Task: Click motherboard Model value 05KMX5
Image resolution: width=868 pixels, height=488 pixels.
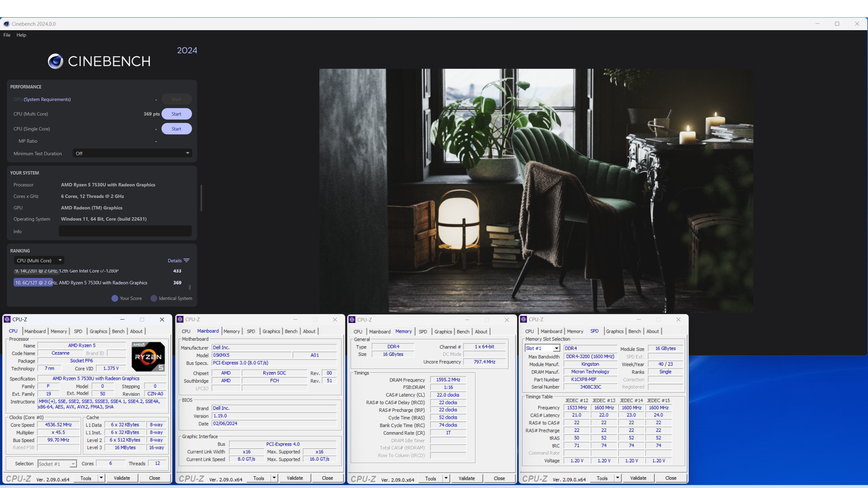Action: point(252,355)
